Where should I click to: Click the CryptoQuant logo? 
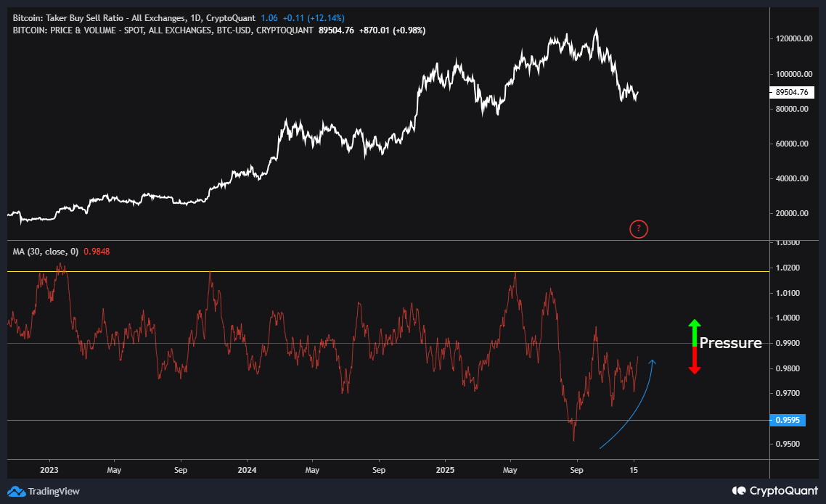click(774, 490)
